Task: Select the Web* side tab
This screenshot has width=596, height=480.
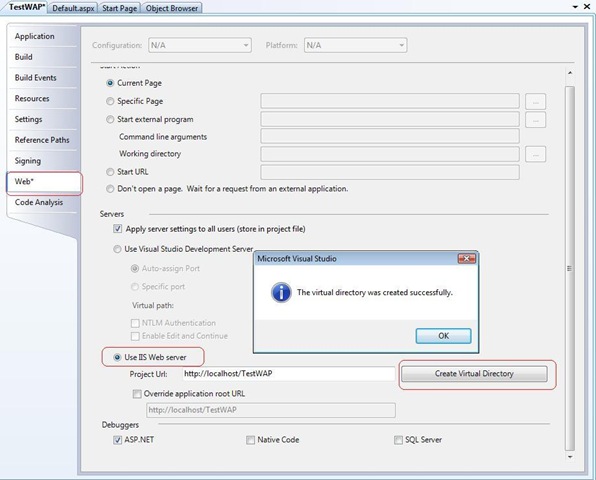Action: (44, 182)
